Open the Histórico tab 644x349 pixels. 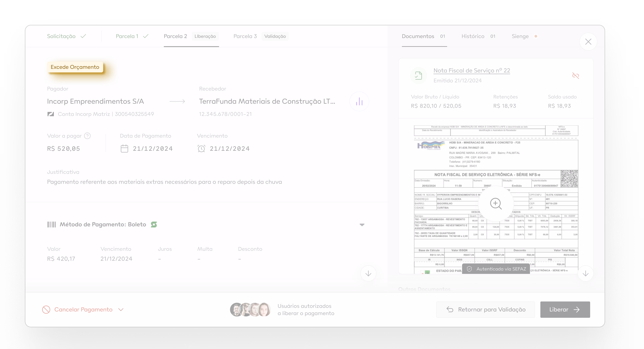point(479,36)
